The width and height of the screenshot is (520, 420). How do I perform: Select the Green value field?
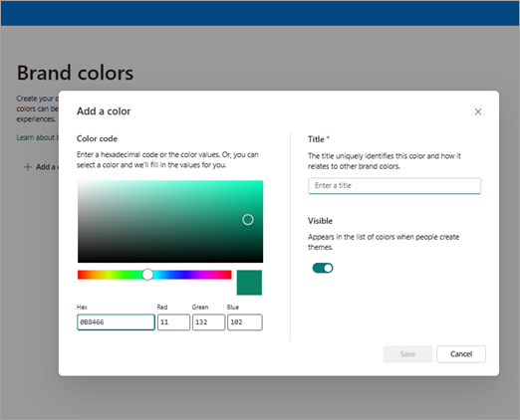208,322
